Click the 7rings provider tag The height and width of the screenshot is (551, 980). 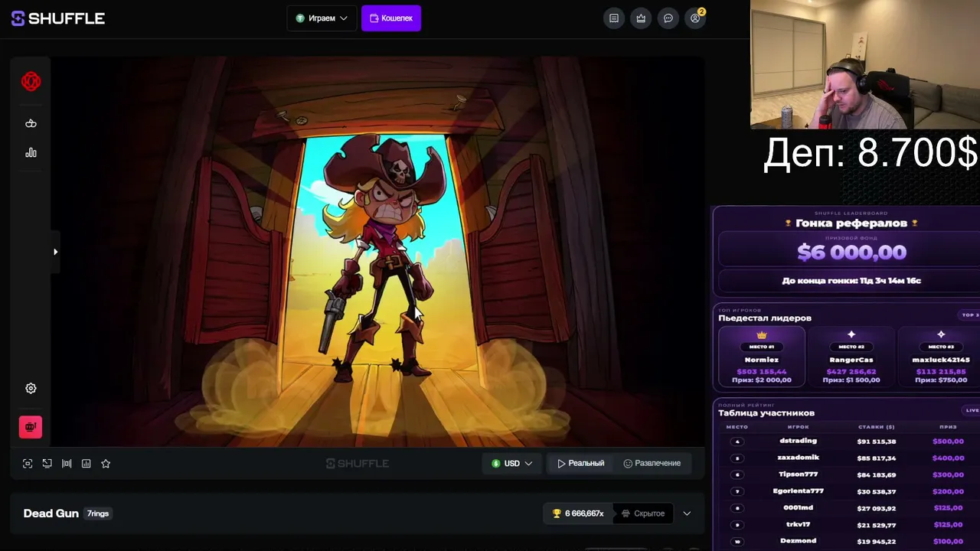coord(98,514)
